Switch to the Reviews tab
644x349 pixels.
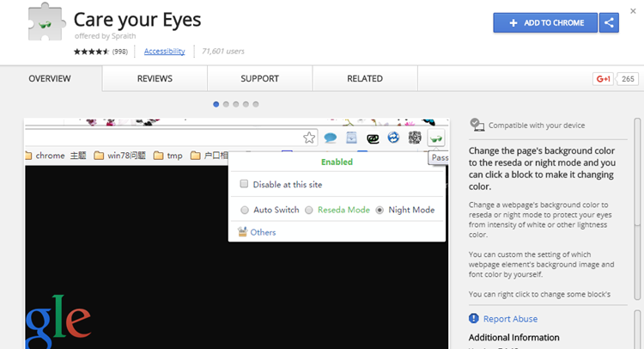click(x=155, y=79)
